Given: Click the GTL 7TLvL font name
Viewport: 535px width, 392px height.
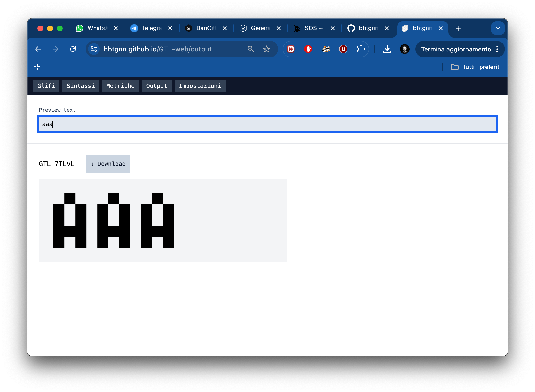Looking at the screenshot, I should pyautogui.click(x=57, y=164).
